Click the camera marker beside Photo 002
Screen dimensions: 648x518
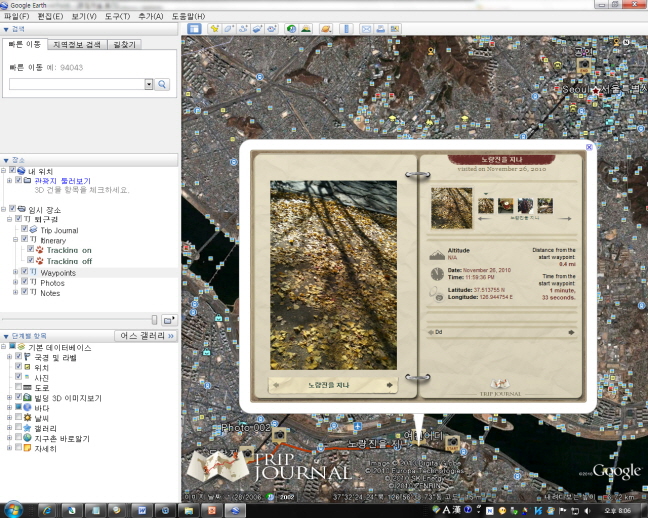(280, 435)
